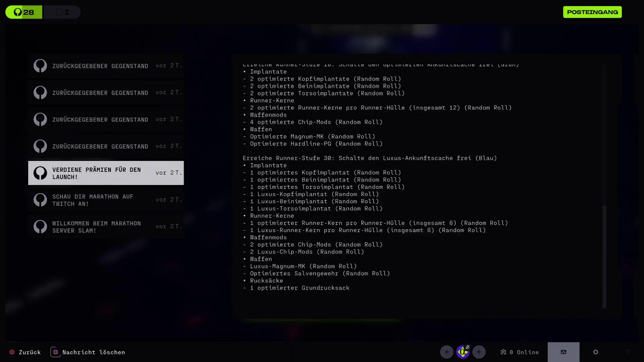Click sender icon of Verdiene Prämien message
Image resolution: width=644 pixels, height=362 pixels.
click(40, 173)
